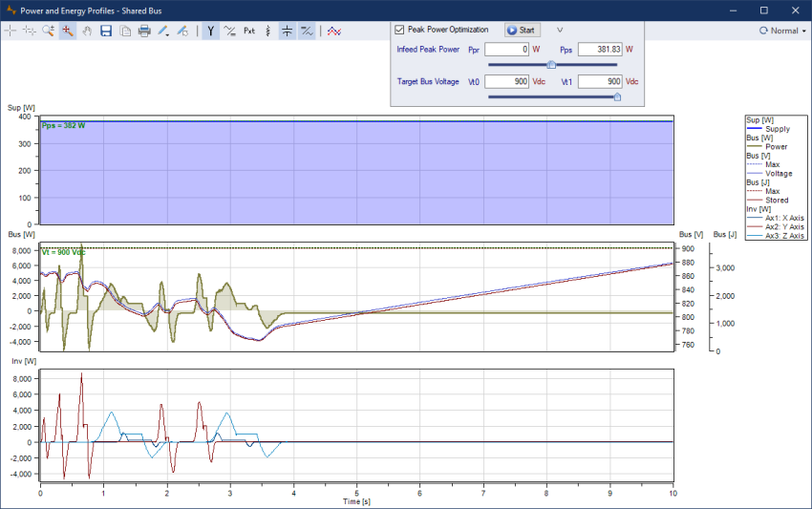Collapse the optimization panel chevron

(560, 30)
